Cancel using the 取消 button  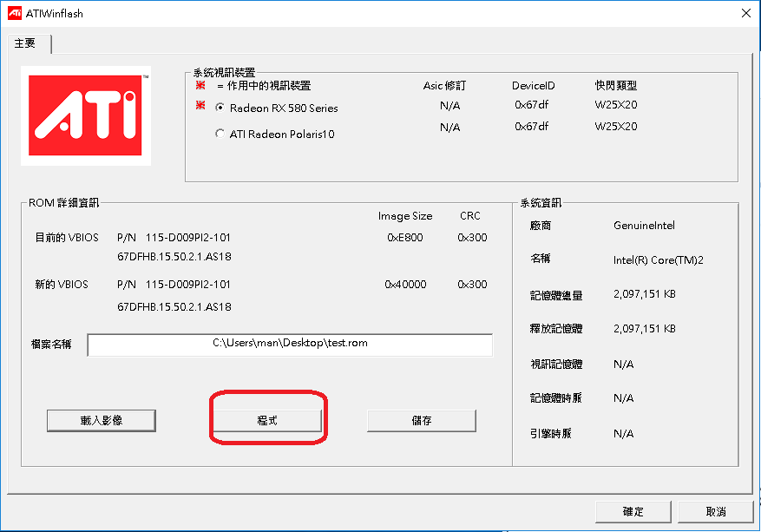[x=715, y=512]
